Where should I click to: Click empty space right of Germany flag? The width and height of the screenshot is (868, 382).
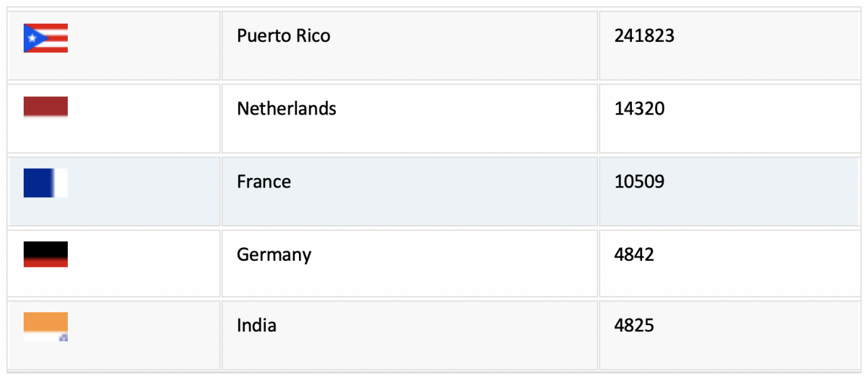tap(142, 263)
